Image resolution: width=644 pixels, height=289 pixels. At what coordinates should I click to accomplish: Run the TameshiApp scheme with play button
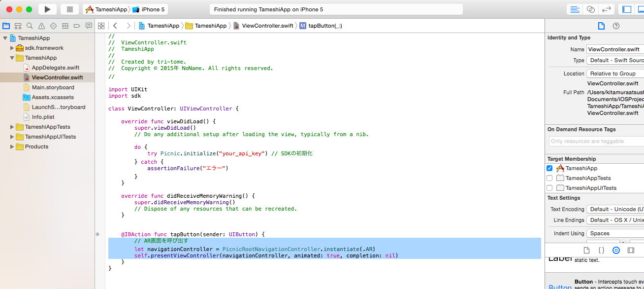(x=47, y=9)
